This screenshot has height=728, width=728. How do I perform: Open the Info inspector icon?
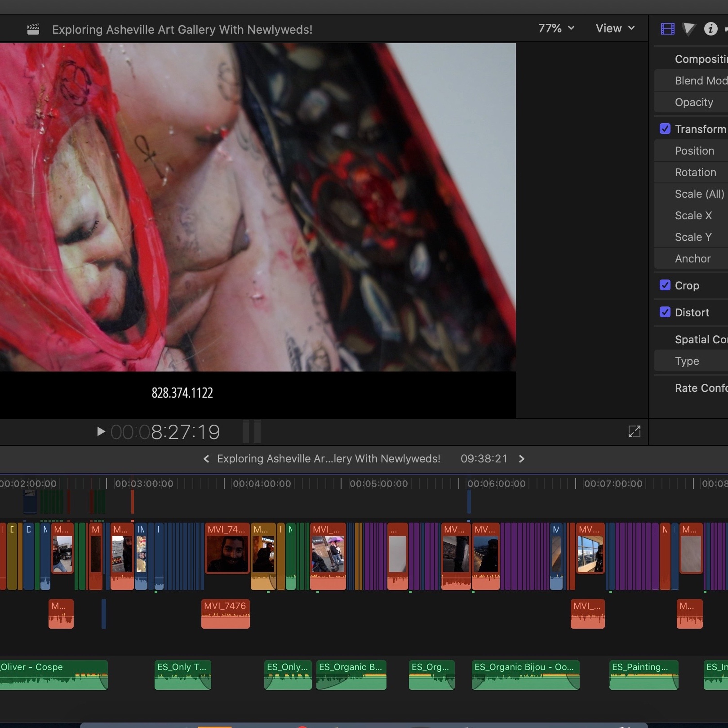(x=710, y=29)
